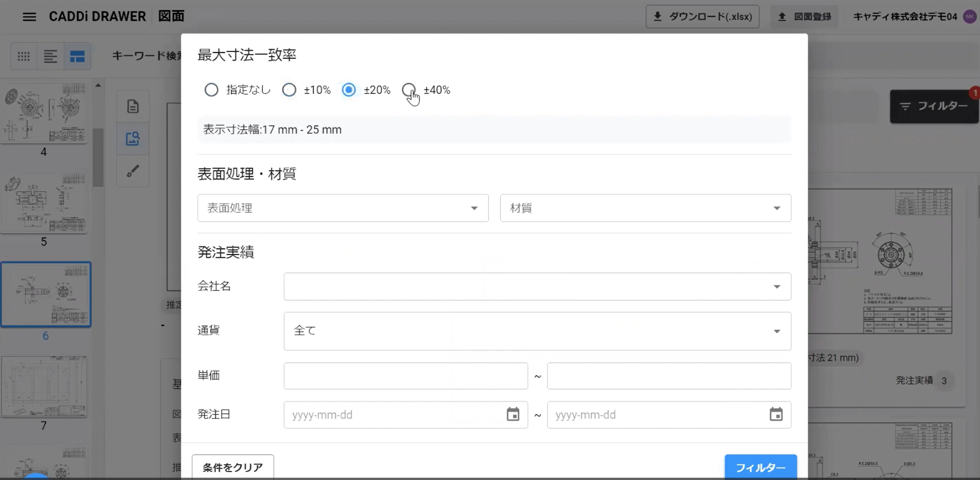Open calendar for order end date

point(776,415)
